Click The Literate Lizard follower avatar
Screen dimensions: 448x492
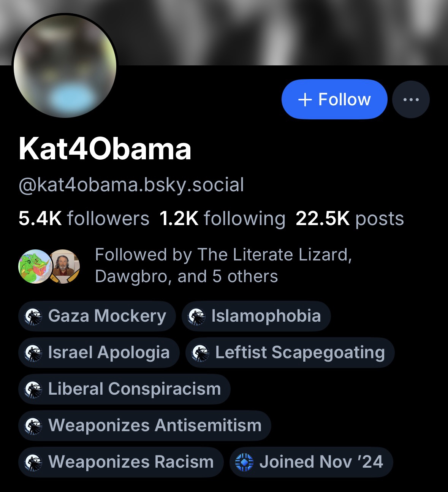(x=34, y=266)
